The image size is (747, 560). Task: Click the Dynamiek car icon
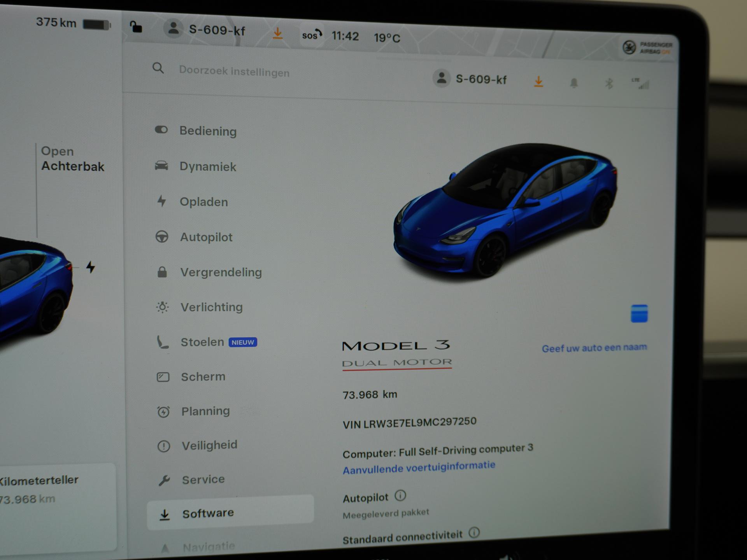click(161, 166)
